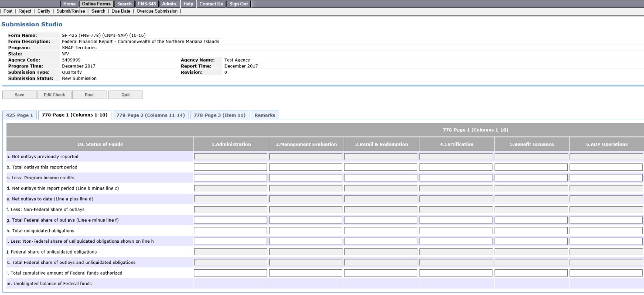This screenshot has width=644, height=295.
Task: Open the Due Date submenu link
Action: [120, 11]
